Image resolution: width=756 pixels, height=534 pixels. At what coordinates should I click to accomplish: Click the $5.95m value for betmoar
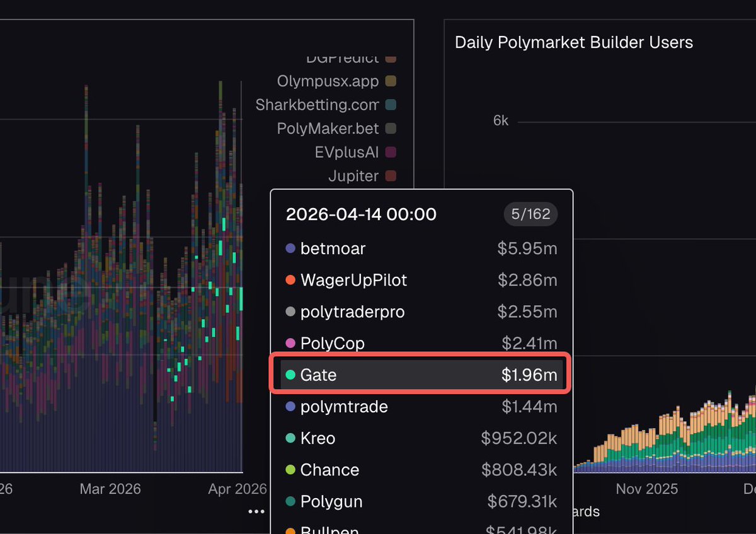coord(527,248)
